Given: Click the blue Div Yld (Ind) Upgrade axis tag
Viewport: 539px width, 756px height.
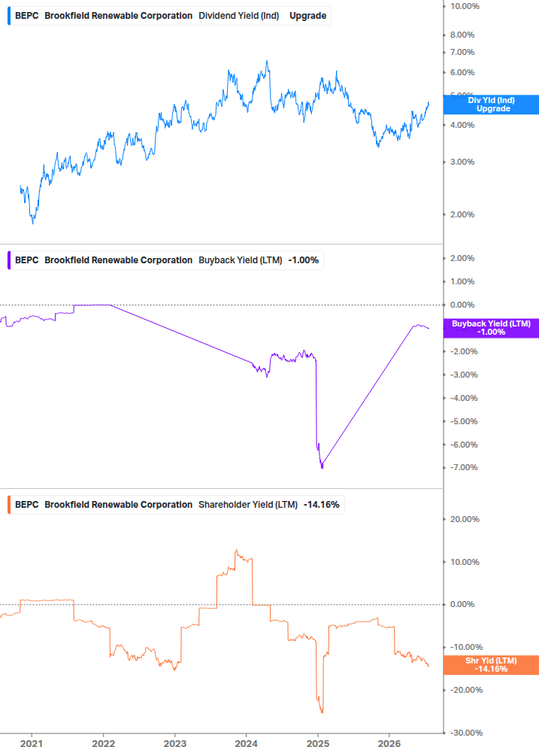Looking at the screenshot, I should click(491, 105).
